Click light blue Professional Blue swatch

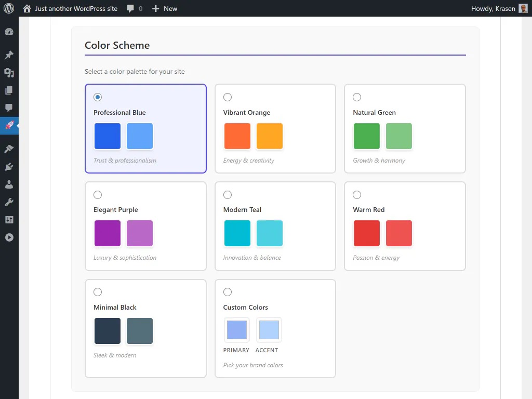point(140,136)
